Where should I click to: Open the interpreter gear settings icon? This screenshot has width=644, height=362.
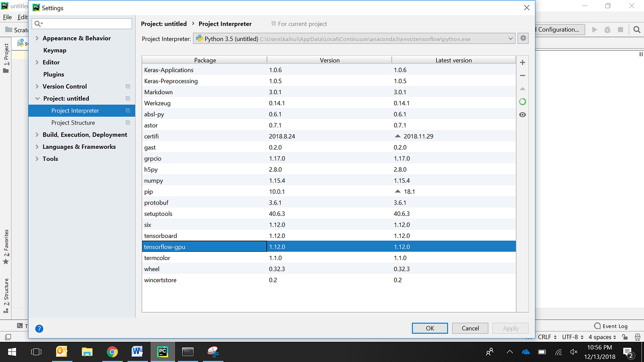[523, 39]
